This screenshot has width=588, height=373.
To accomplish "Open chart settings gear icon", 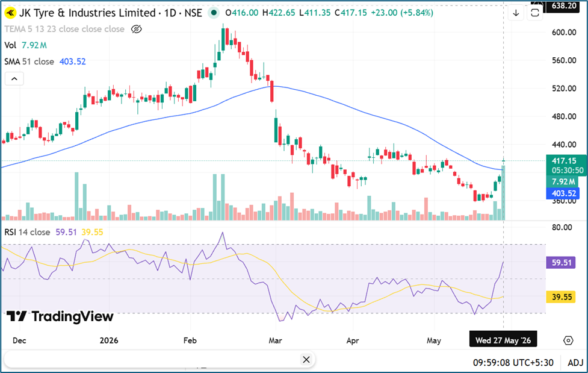I will (x=568, y=340).
